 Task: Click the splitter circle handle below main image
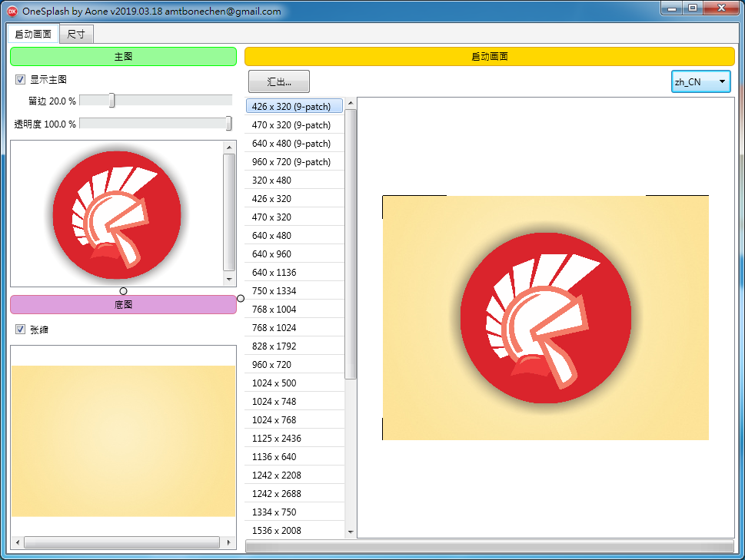pyautogui.click(x=124, y=291)
